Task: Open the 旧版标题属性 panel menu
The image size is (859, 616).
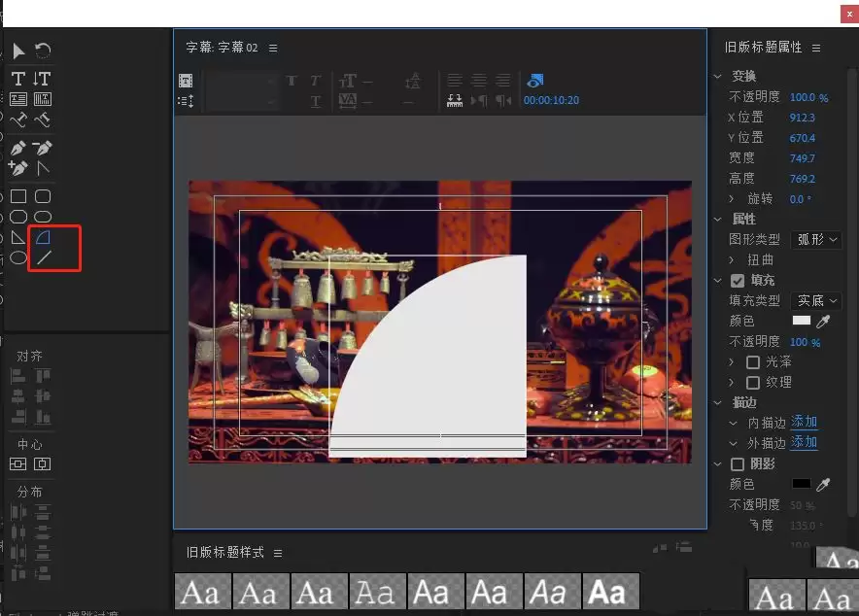Action: coord(816,49)
